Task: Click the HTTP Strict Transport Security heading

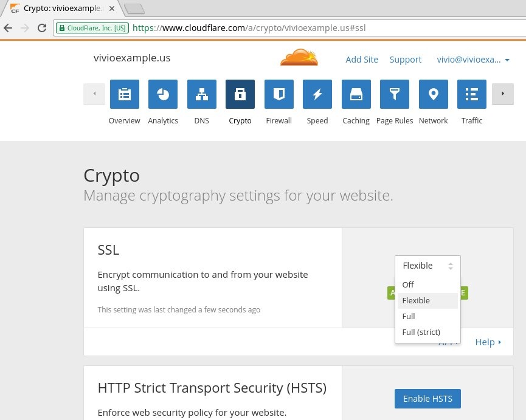Action: 212,388
